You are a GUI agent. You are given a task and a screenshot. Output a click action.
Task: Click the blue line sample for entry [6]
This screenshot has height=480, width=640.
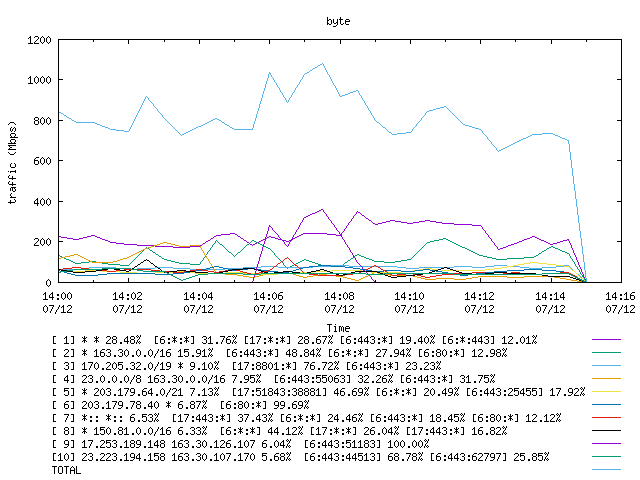point(606,405)
